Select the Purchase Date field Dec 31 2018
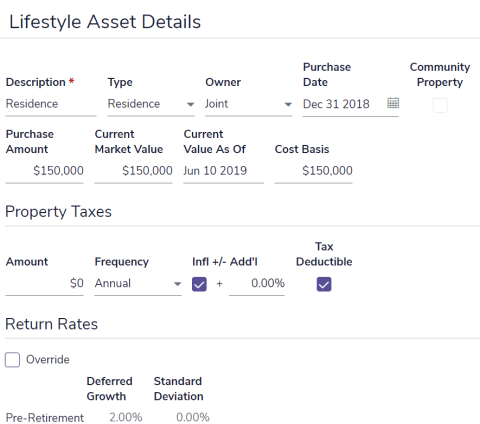The height and width of the screenshot is (424, 480). tap(344, 104)
